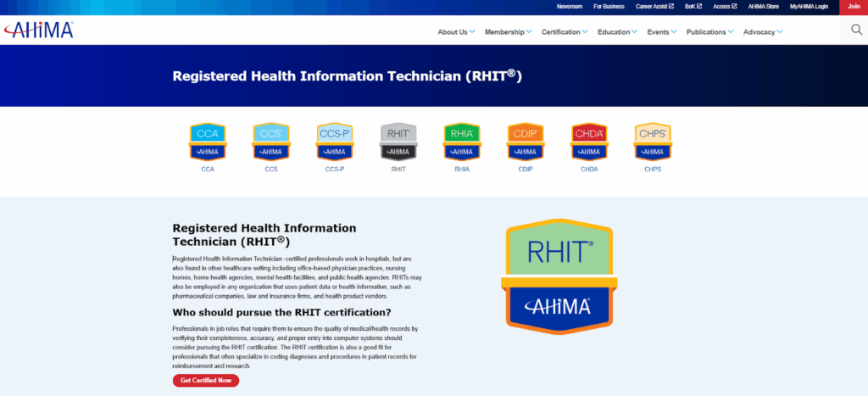Screen dimensions: 868x396
Task: Click the RHIA text label under badge
Action: click(462, 169)
